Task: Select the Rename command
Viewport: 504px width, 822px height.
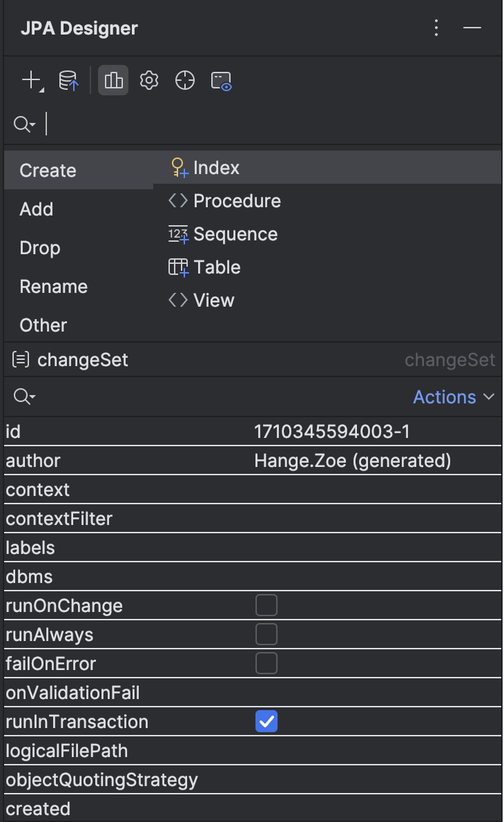Action: point(53,286)
